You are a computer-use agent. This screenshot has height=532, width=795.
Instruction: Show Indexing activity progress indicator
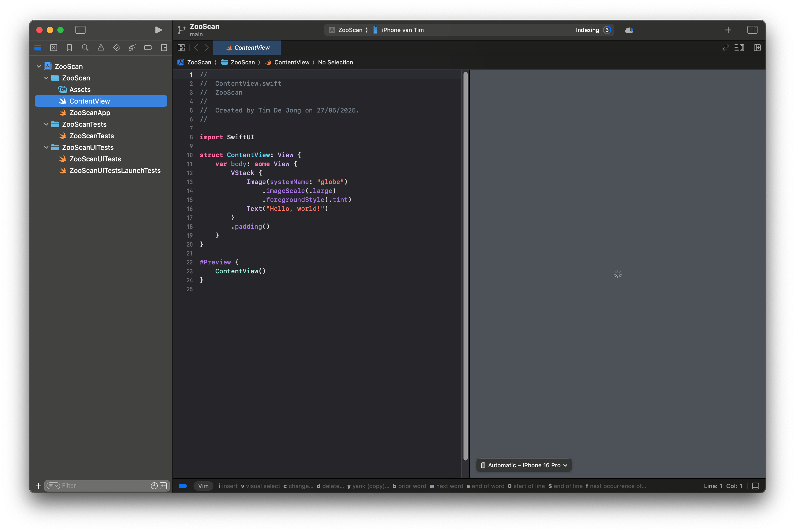tap(607, 30)
